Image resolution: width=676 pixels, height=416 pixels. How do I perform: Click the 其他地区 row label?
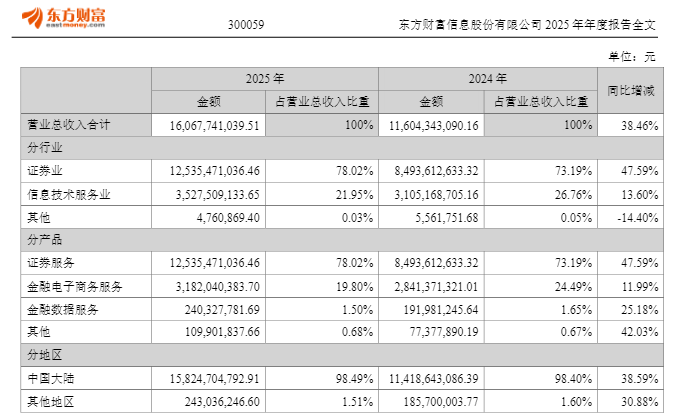point(51,402)
